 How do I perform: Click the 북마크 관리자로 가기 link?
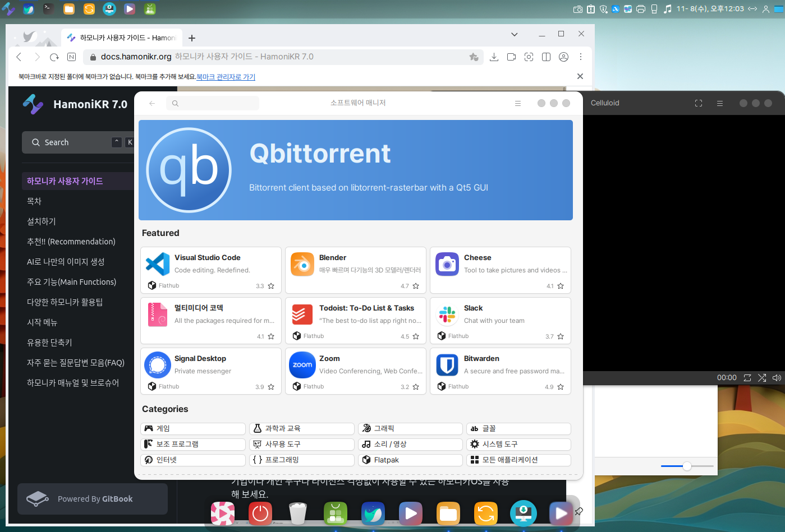226,77
